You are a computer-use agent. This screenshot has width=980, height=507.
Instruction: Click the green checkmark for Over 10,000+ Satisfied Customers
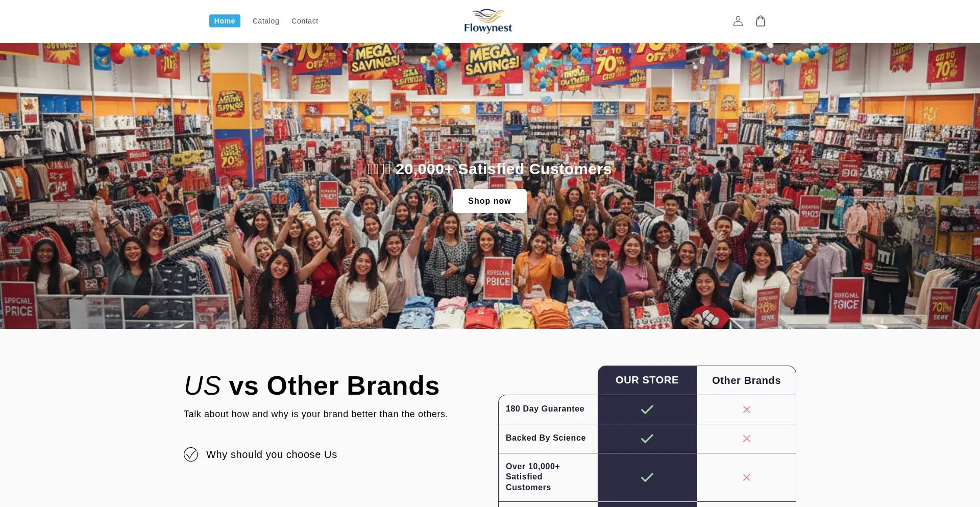(x=647, y=477)
